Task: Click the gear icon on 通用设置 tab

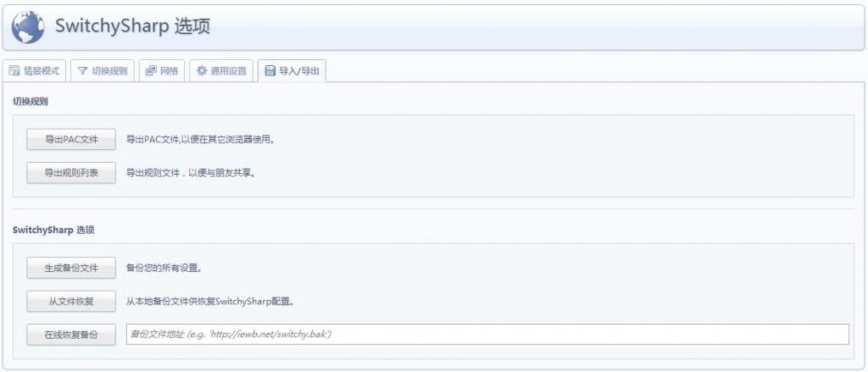Action: [x=202, y=71]
